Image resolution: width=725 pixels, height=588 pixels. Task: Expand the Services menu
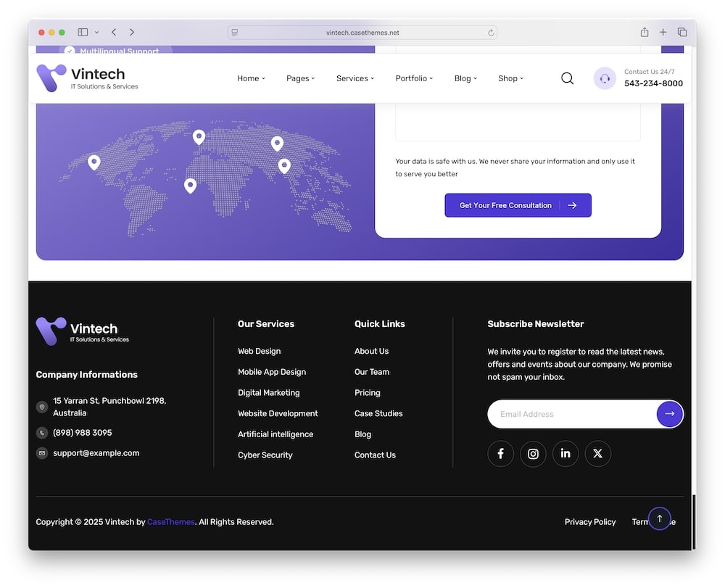click(355, 78)
